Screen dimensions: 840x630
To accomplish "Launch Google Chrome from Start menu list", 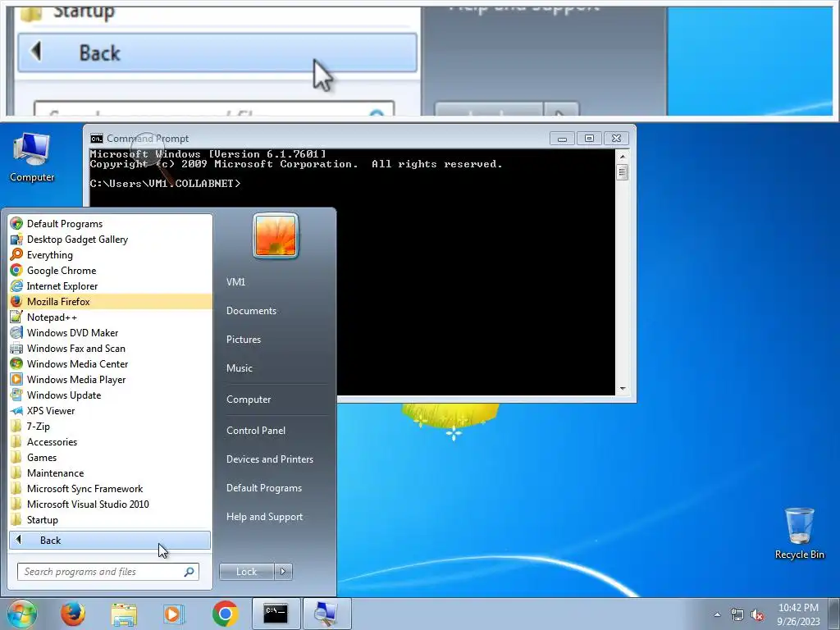I will tap(110, 271).
